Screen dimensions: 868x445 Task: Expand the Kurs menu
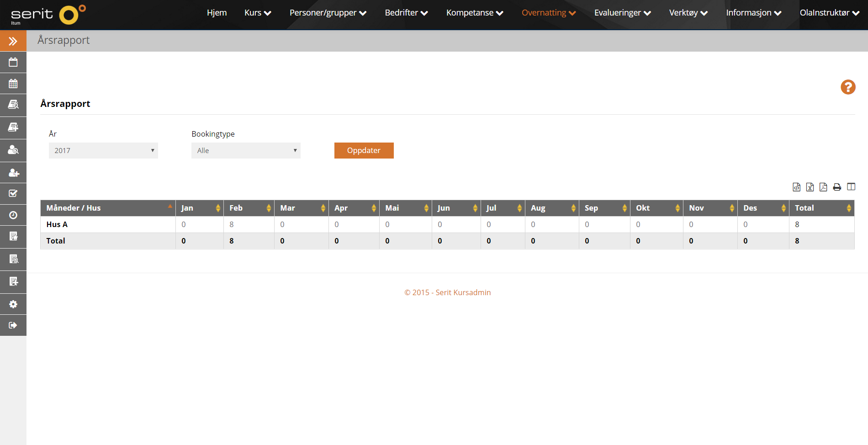click(258, 13)
